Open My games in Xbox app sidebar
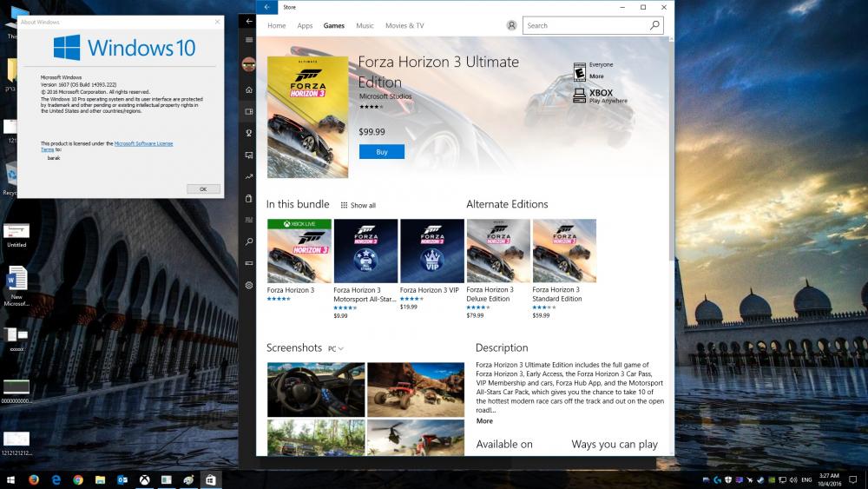 pyautogui.click(x=249, y=111)
